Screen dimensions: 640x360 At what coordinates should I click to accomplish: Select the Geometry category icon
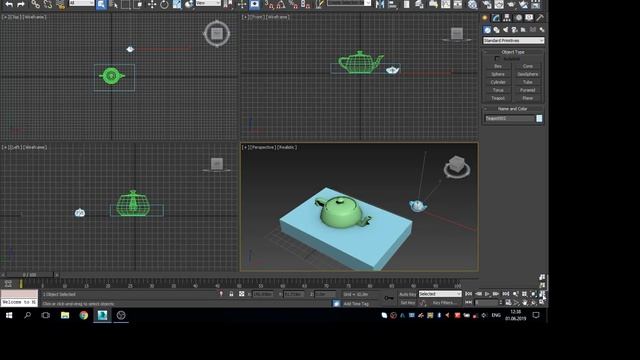(x=487, y=30)
